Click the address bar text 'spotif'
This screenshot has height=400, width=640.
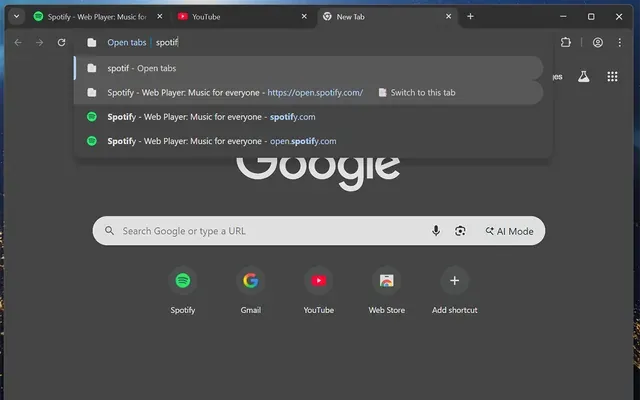click(167, 42)
